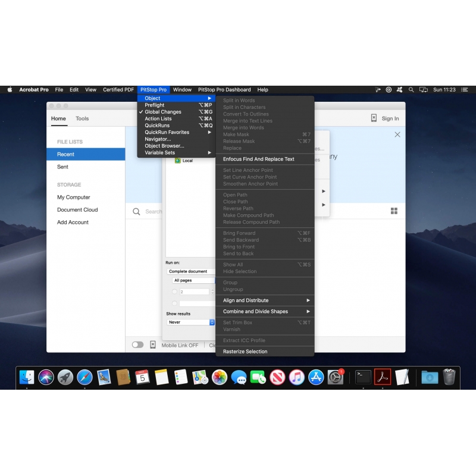Open the News app in dock

[x=277, y=377]
